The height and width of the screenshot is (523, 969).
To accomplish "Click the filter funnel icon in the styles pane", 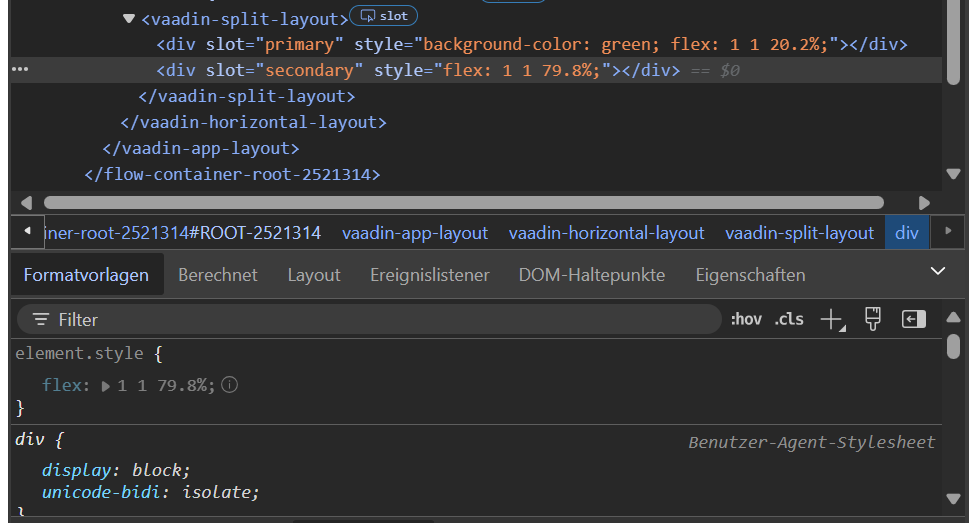I will [x=41, y=320].
